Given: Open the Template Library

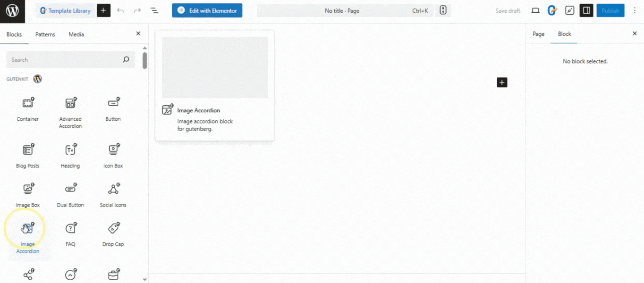Looking at the screenshot, I should pos(65,10).
